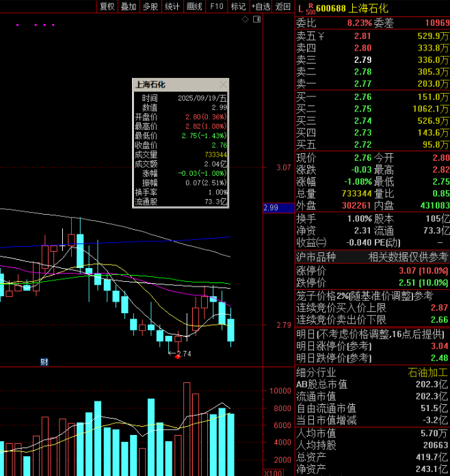Click the ¥ symbol beside 卖五

pyautogui.click(x=321, y=36)
